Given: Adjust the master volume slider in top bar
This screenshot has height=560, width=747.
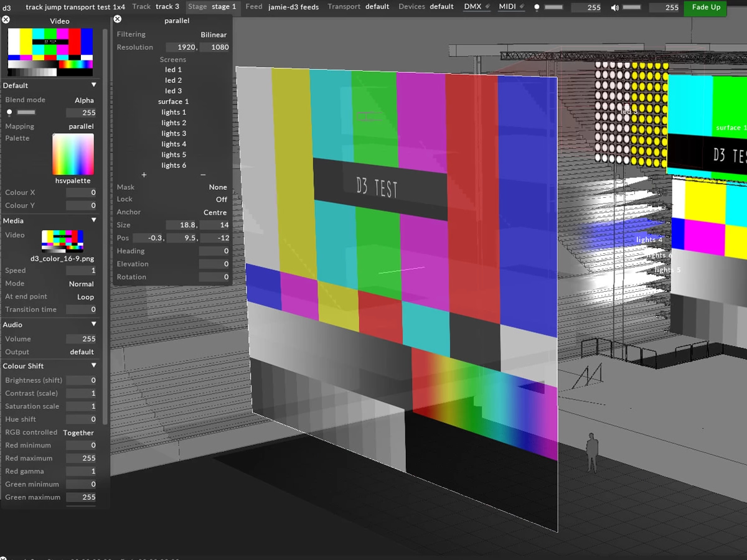Looking at the screenshot, I should coord(631,7).
